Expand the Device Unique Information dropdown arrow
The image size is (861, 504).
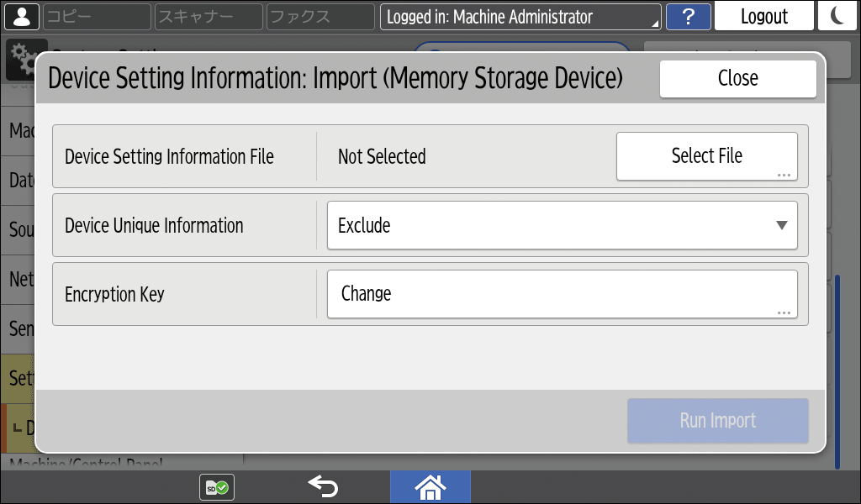[781, 225]
